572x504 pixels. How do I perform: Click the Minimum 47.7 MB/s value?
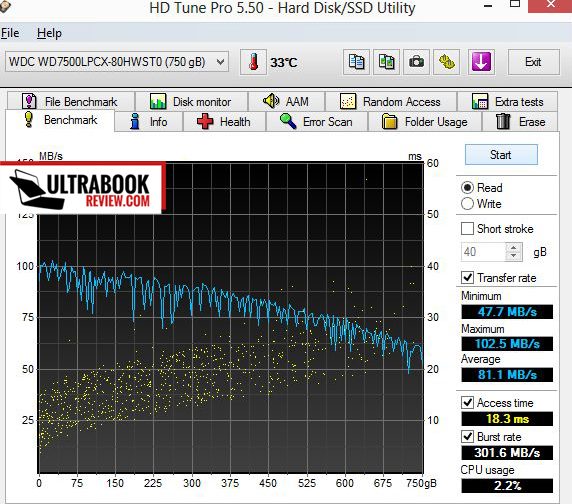(x=507, y=312)
